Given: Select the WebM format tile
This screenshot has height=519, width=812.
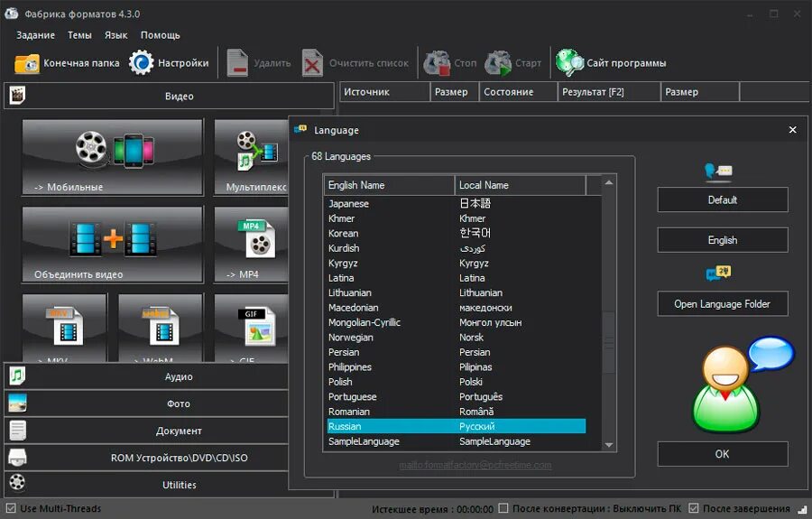Looking at the screenshot, I should 161,328.
